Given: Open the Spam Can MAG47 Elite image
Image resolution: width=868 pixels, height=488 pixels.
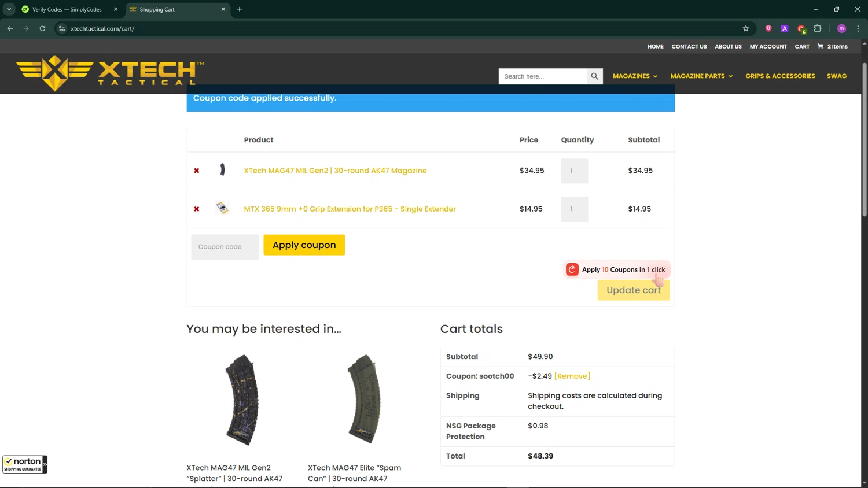Looking at the screenshot, I should pos(363,399).
